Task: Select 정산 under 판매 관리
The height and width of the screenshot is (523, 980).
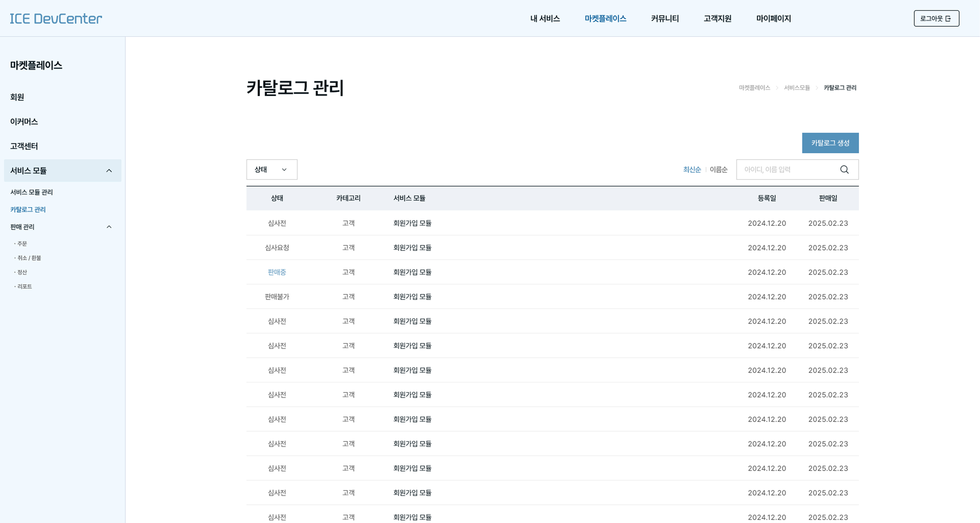Action: point(23,272)
